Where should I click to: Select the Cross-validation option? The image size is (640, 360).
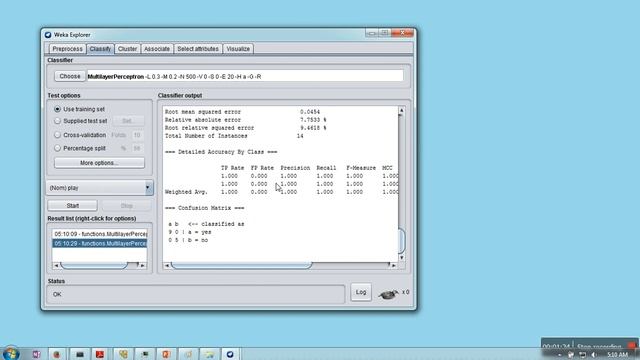click(57, 135)
